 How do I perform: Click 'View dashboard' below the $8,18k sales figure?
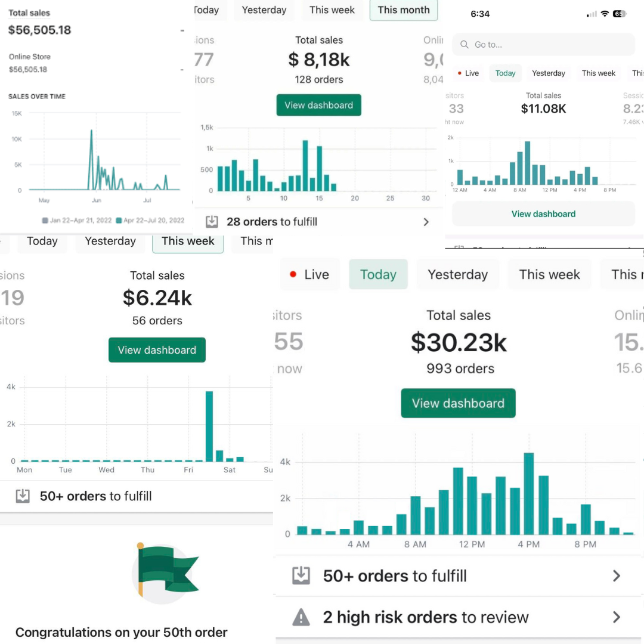point(318,105)
